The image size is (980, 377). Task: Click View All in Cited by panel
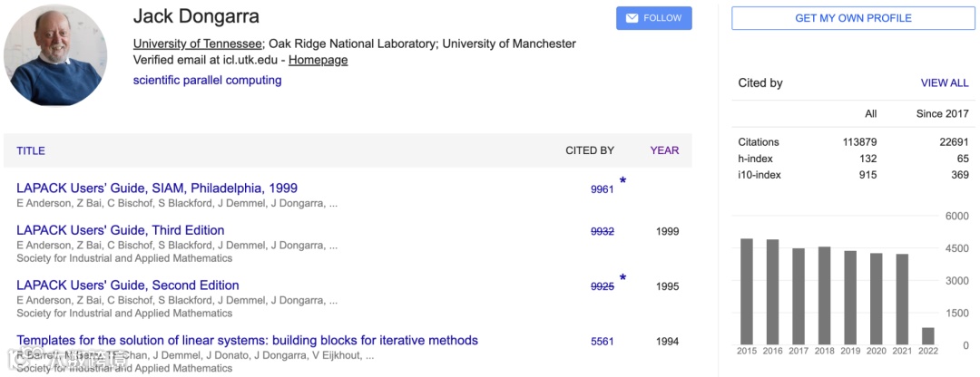945,82
